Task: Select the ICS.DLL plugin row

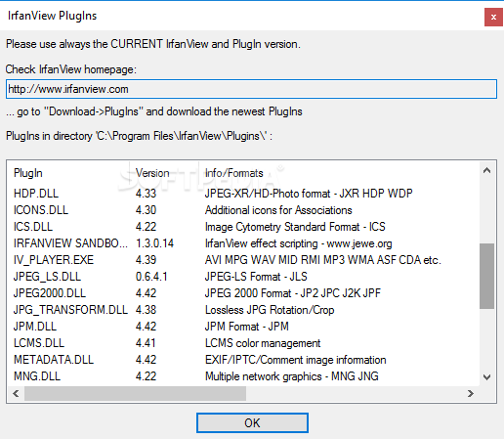Action: (x=243, y=227)
